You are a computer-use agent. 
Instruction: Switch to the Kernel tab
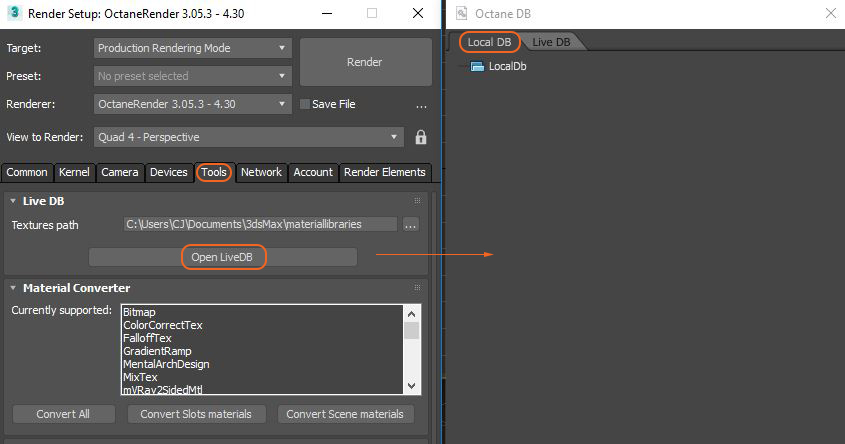coord(74,172)
